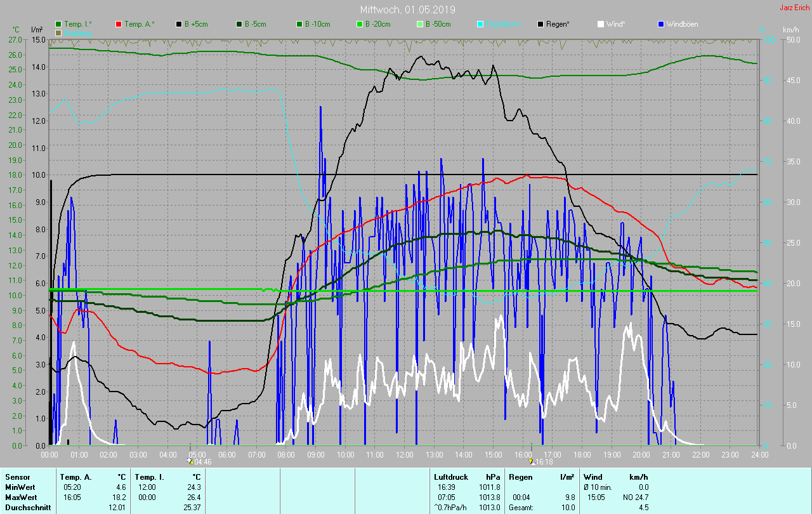The image size is (812, 514).
Task: Click the 'MaxWert' row label
Action: pyautogui.click(x=20, y=498)
